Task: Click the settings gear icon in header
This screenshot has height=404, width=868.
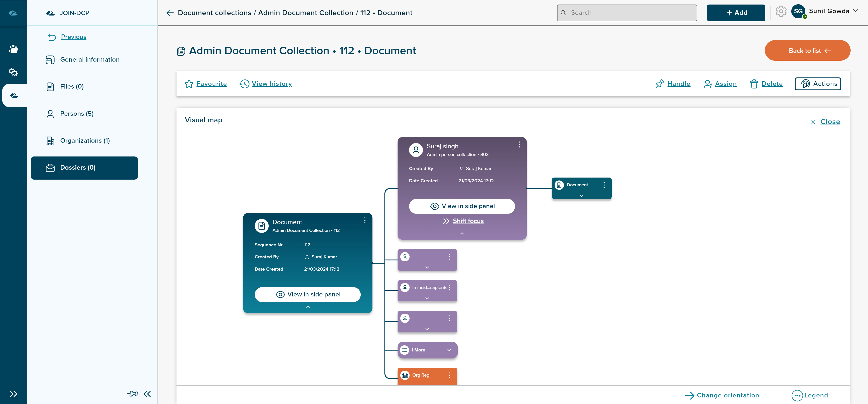Action: click(x=780, y=12)
